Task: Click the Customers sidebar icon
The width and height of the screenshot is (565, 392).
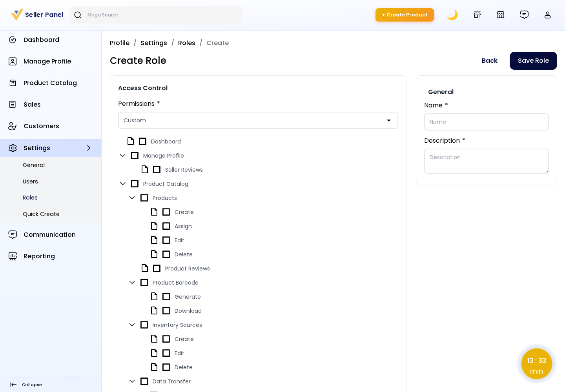Action: 13,126
